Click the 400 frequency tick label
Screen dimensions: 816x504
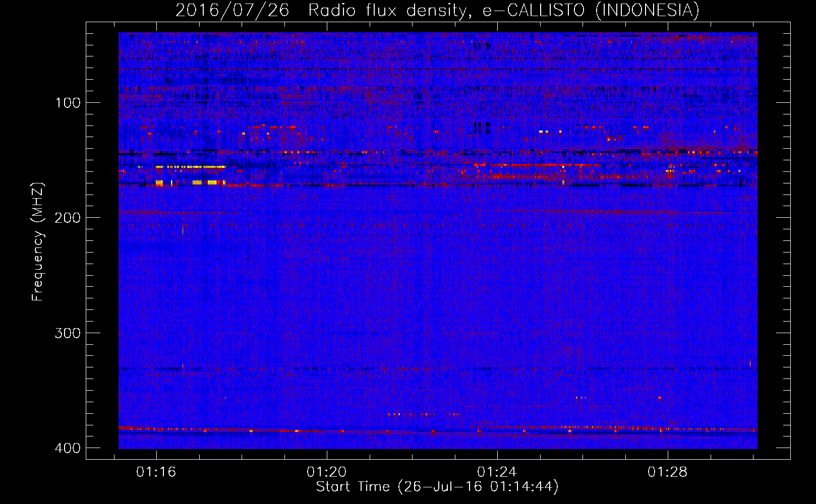click(x=68, y=448)
